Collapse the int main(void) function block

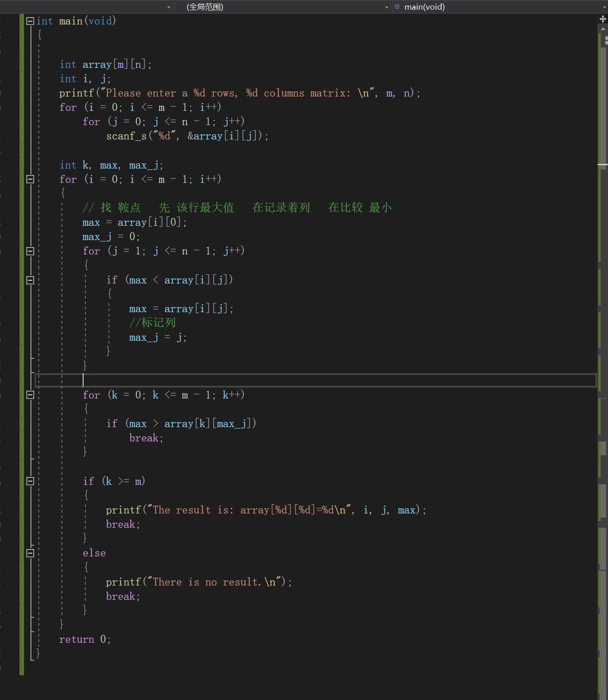[x=30, y=21]
